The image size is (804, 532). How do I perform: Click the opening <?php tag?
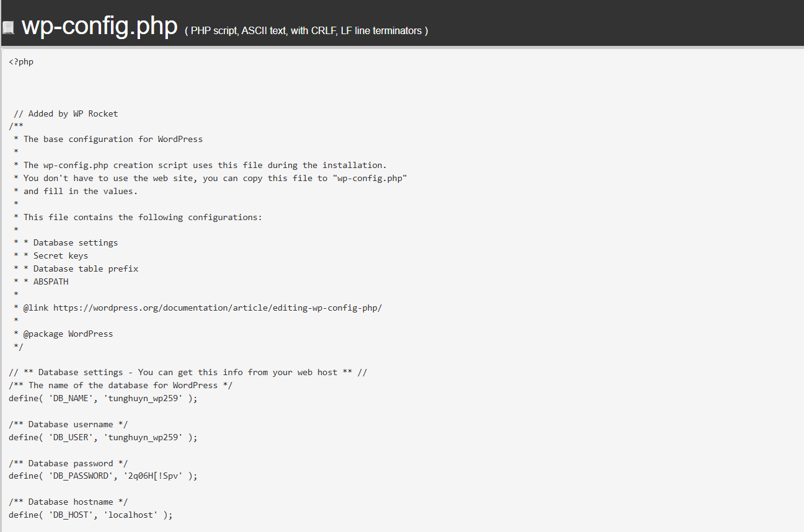click(x=21, y=62)
